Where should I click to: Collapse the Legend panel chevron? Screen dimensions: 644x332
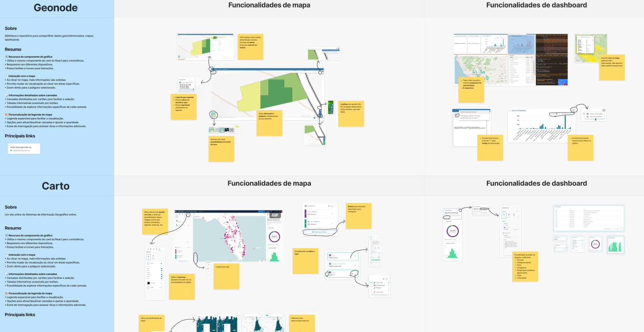179,80
